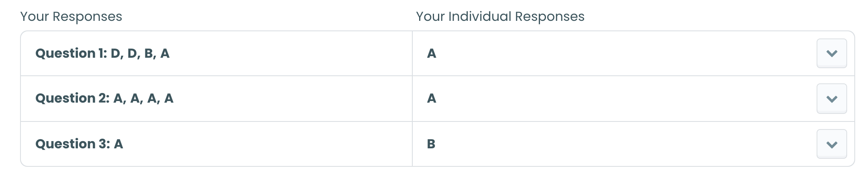
Task: Select the 'A, A, A, A' answer sequence
Action: pyautogui.click(x=143, y=98)
